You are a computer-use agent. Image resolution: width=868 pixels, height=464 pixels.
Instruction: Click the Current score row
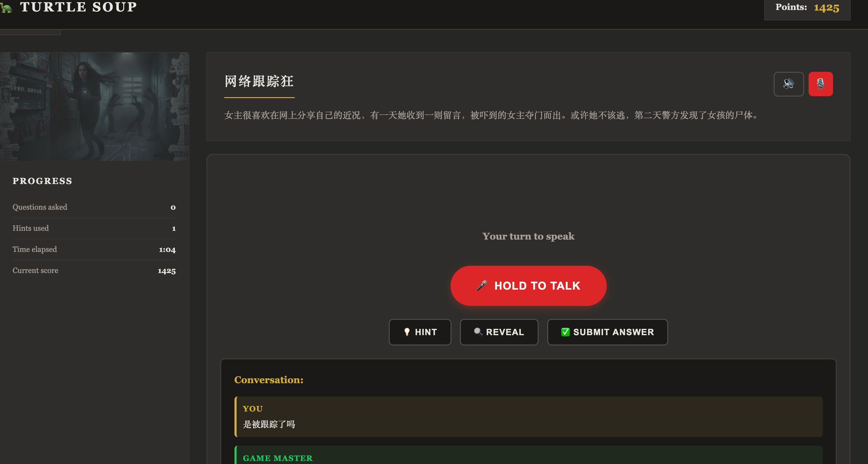point(94,270)
